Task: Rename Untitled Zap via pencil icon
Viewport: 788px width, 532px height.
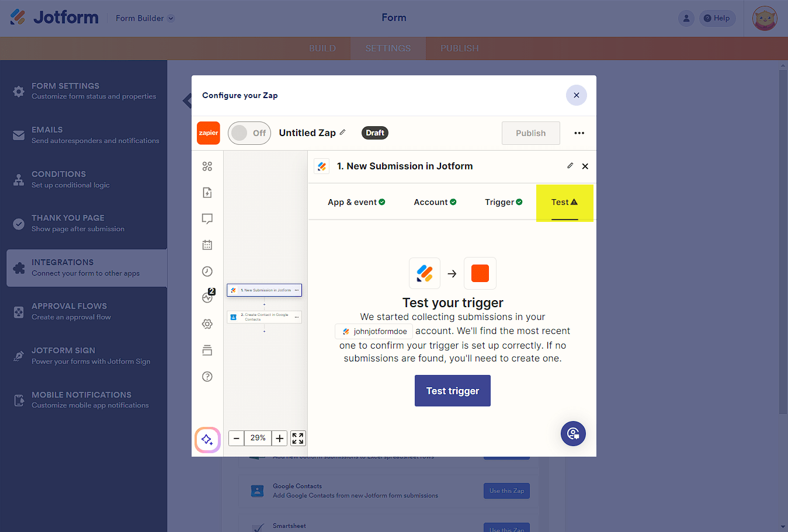Action: coord(343,133)
